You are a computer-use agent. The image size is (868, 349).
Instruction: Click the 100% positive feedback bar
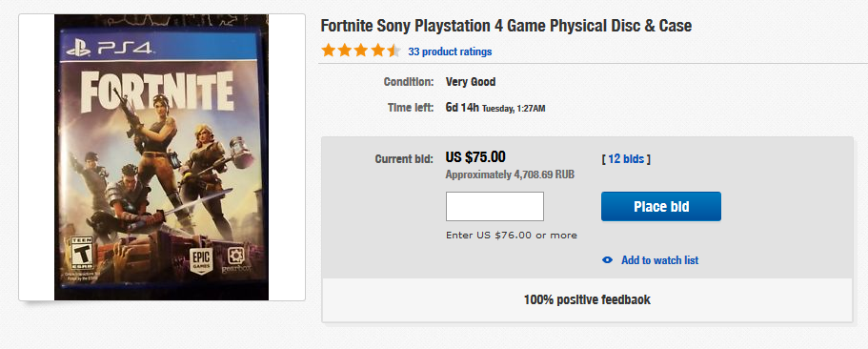[x=587, y=299]
